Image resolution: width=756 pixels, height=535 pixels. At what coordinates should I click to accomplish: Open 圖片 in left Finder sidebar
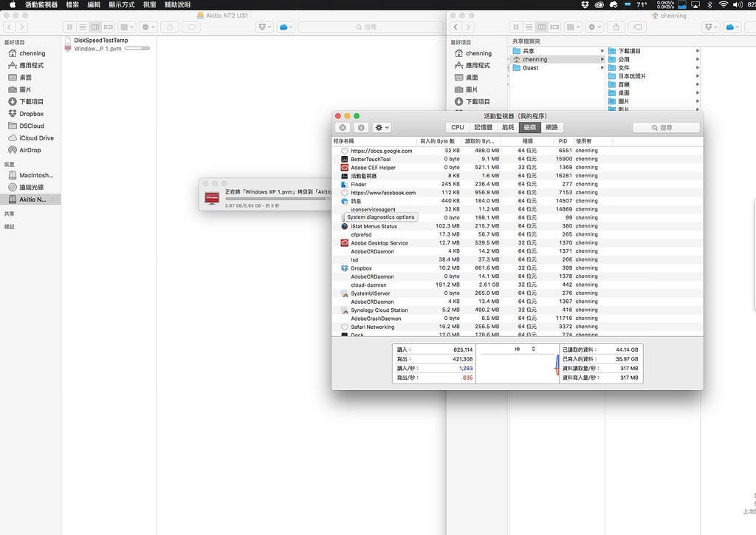pos(31,89)
